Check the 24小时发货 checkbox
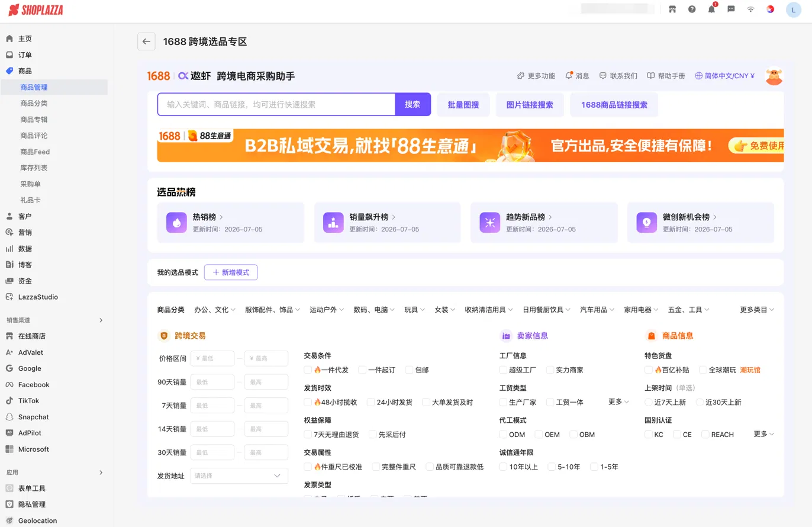The width and height of the screenshot is (812, 527). (371, 402)
